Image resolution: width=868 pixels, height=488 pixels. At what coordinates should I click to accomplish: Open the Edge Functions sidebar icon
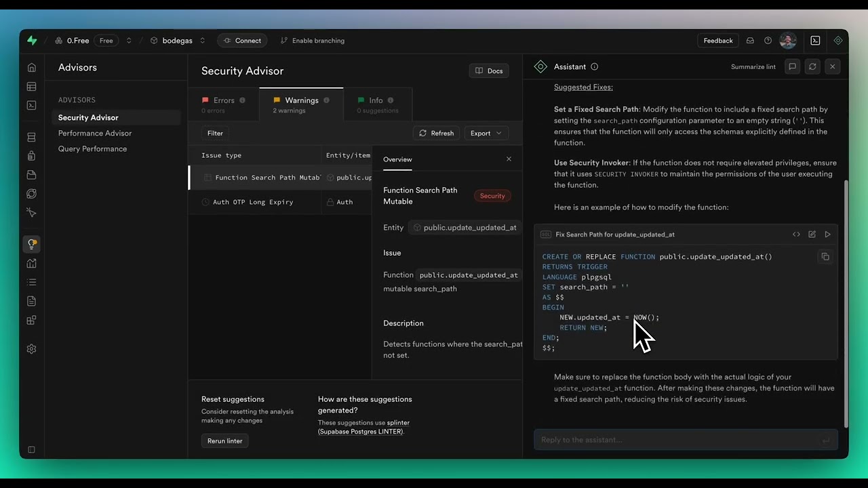31,194
